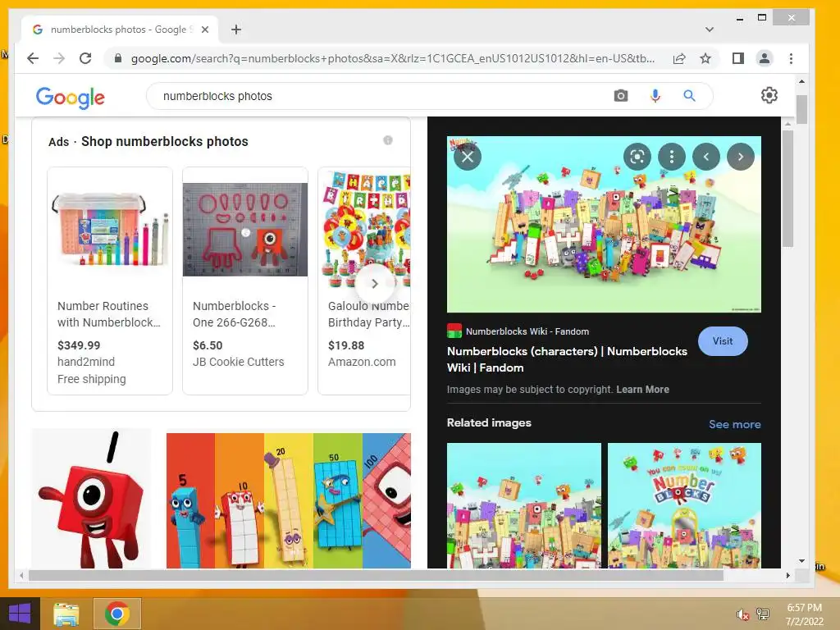The width and height of the screenshot is (840, 630).
Task: Open network tray icon
Action: tap(763, 614)
